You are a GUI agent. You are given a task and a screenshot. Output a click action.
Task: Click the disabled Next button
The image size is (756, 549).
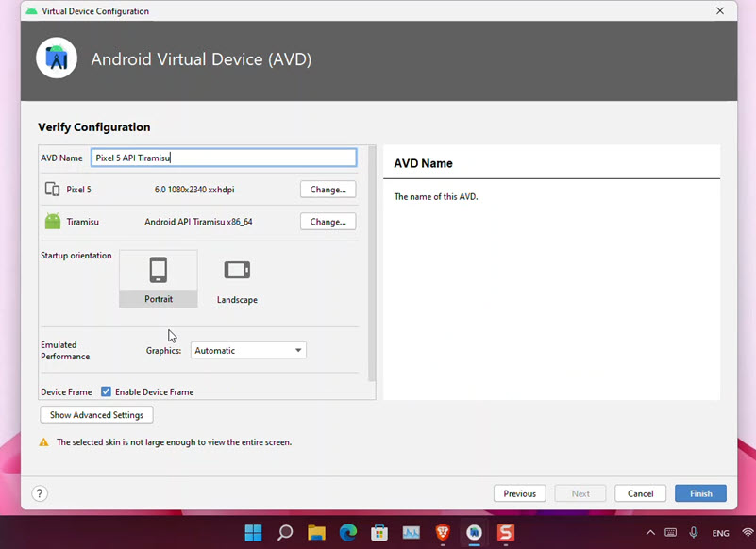pos(580,493)
